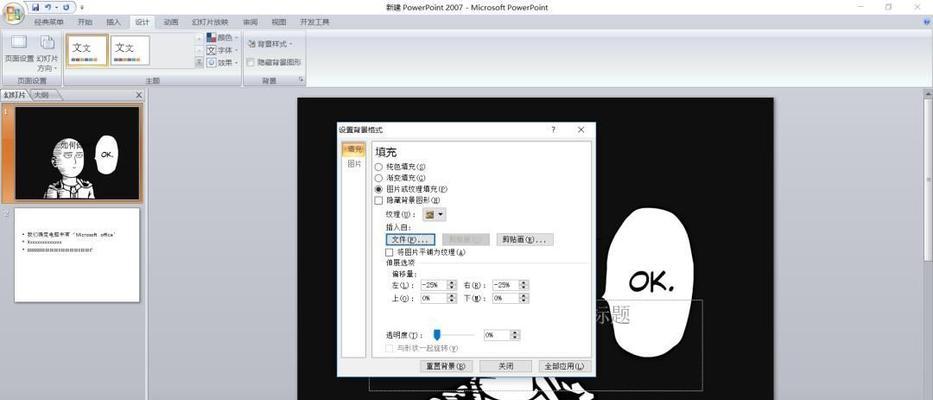The image size is (933, 400).
Task: Click the transparency percentage field
Action: click(497, 335)
